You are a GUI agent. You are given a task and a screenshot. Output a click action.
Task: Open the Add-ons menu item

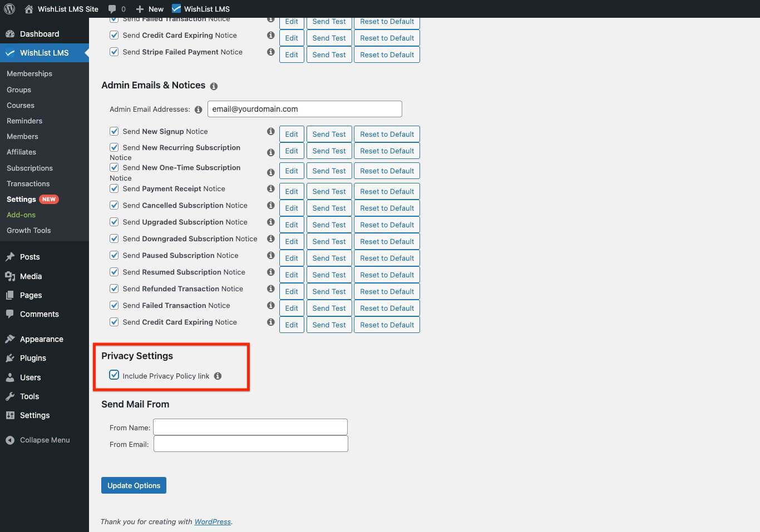point(21,215)
